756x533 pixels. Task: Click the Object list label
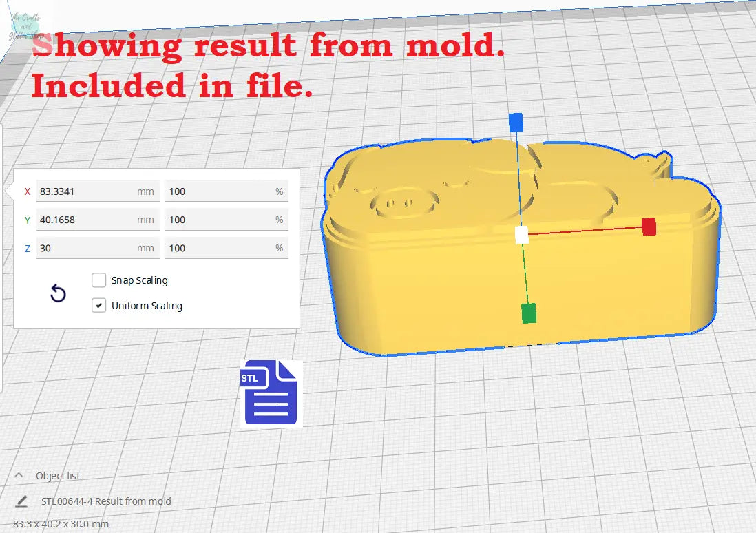click(x=58, y=475)
